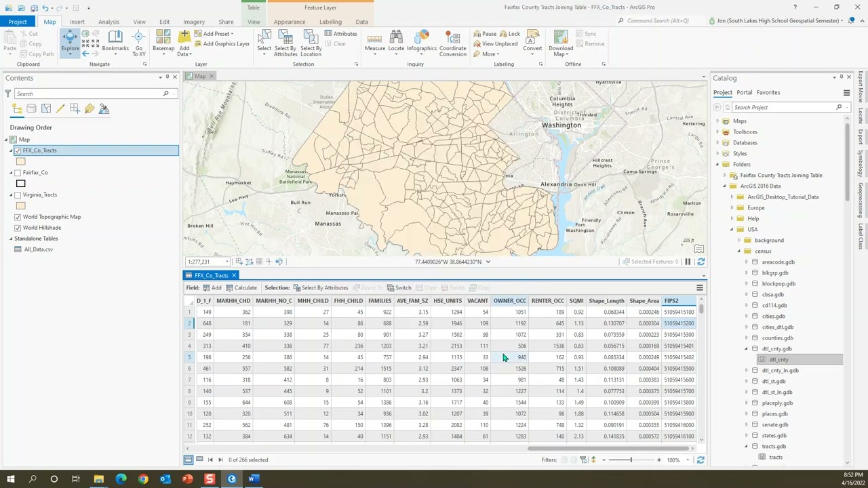Toggle Fairfax_Co layer visibility
868x488 pixels.
click(x=18, y=173)
